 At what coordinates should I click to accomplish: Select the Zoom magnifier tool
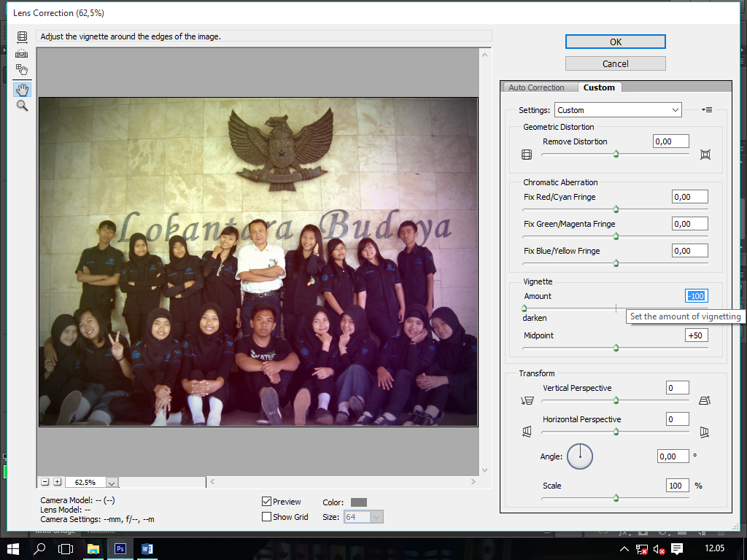coord(22,106)
